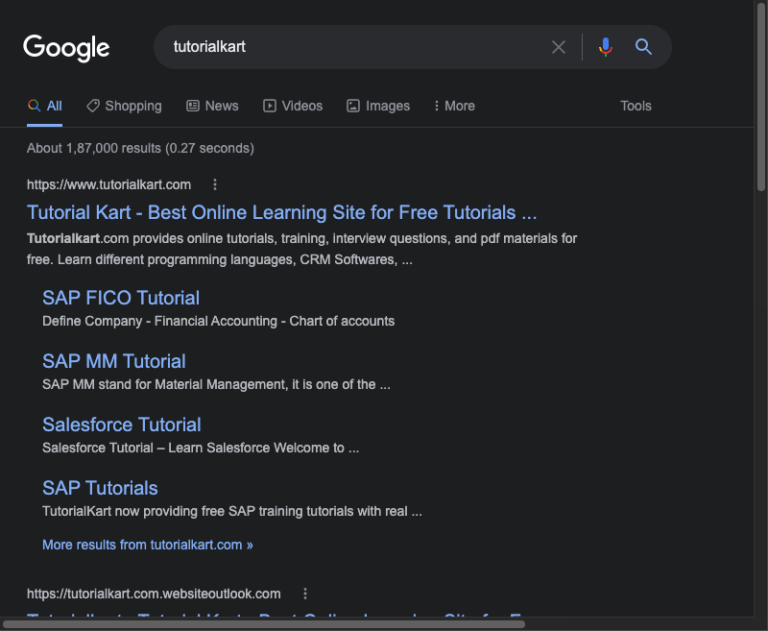Image resolution: width=768 pixels, height=631 pixels.
Task: Click More results from tutorialkart.com
Action: pyautogui.click(x=147, y=545)
